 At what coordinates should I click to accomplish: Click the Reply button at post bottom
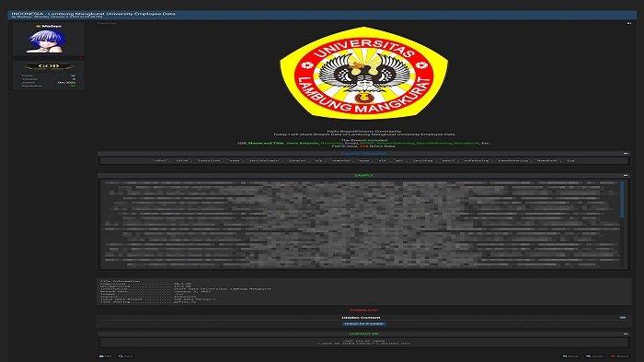pos(571,356)
